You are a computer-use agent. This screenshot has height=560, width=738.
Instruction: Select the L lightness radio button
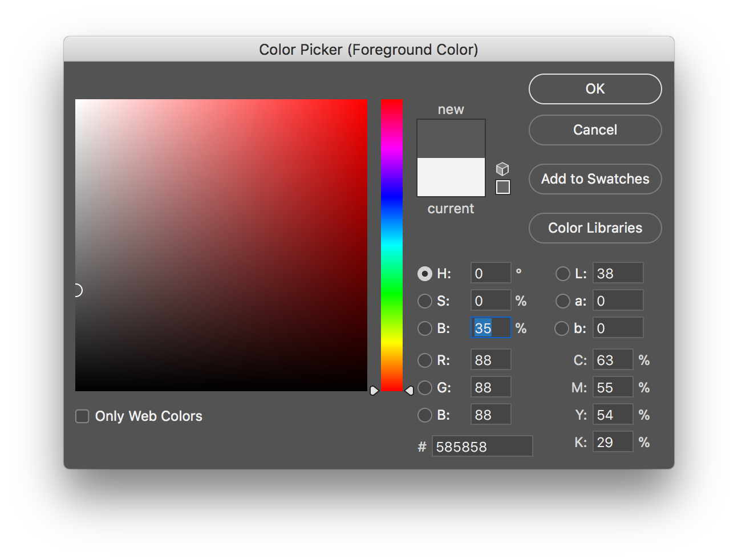[562, 274]
